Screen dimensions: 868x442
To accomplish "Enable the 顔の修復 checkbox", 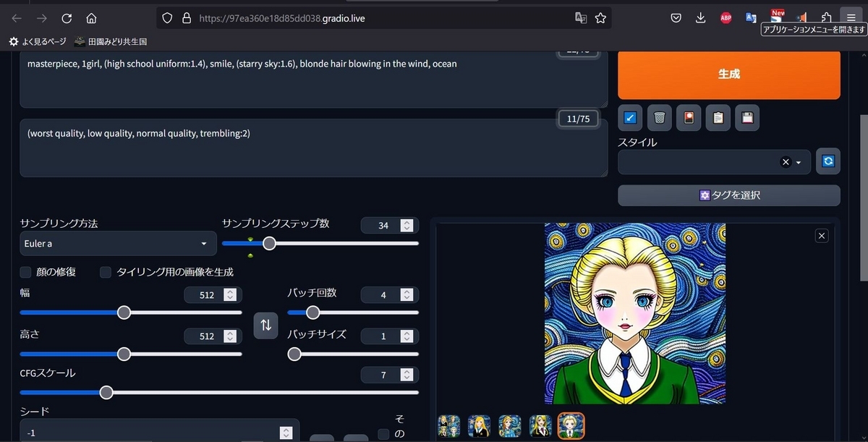I will click(26, 273).
